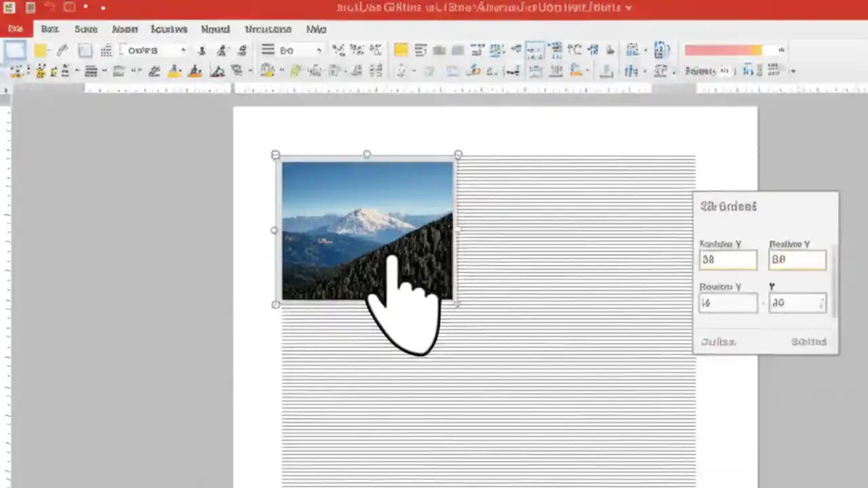Image resolution: width=868 pixels, height=488 pixels.
Task: Open the table grid insertion icon
Action: pos(106,50)
